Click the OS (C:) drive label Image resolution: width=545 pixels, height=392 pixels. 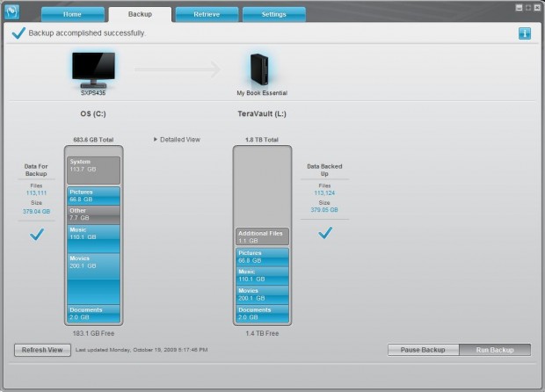(93, 114)
